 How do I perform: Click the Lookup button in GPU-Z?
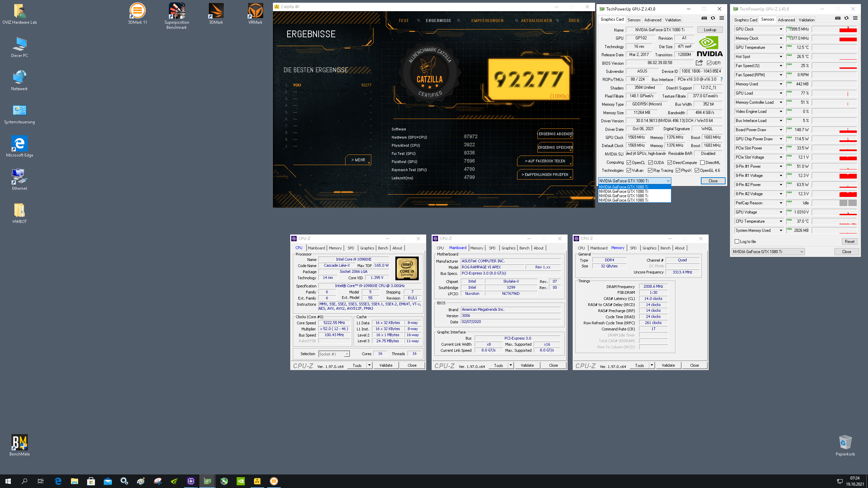click(x=710, y=30)
